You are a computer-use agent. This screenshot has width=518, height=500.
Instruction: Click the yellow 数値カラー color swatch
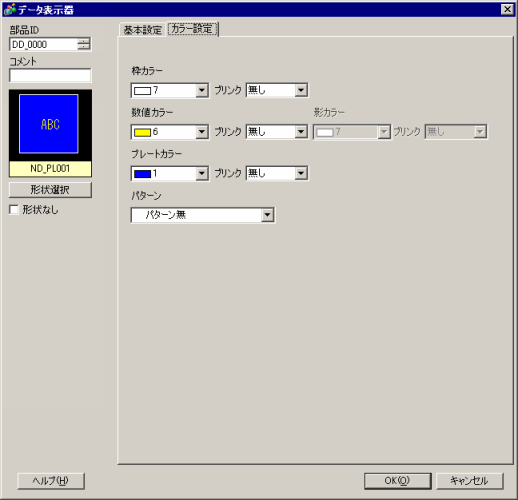click(142, 133)
